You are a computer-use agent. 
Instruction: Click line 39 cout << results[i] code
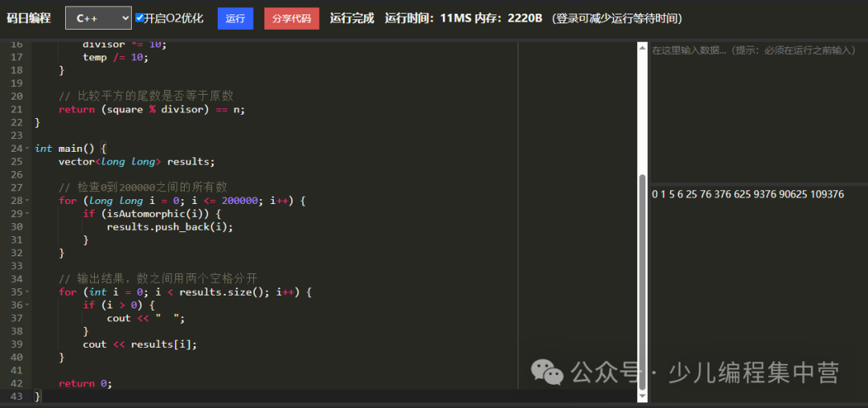[140, 344]
